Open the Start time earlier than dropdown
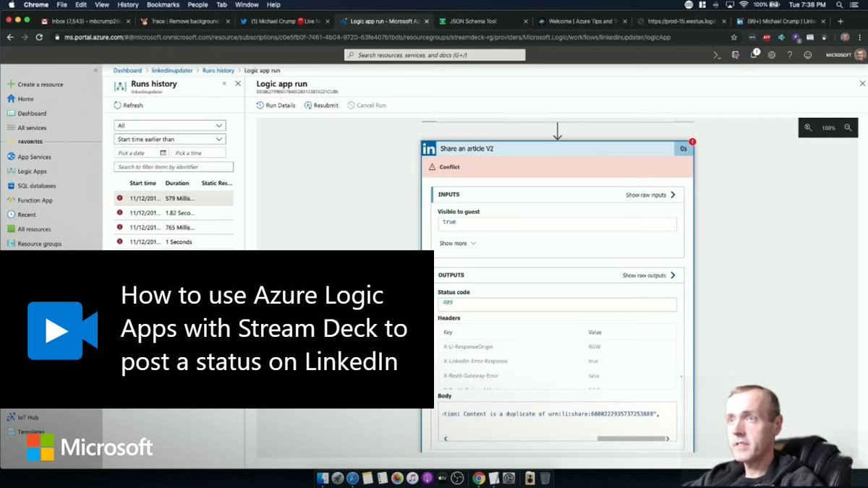This screenshot has width=868, height=488. (170, 139)
